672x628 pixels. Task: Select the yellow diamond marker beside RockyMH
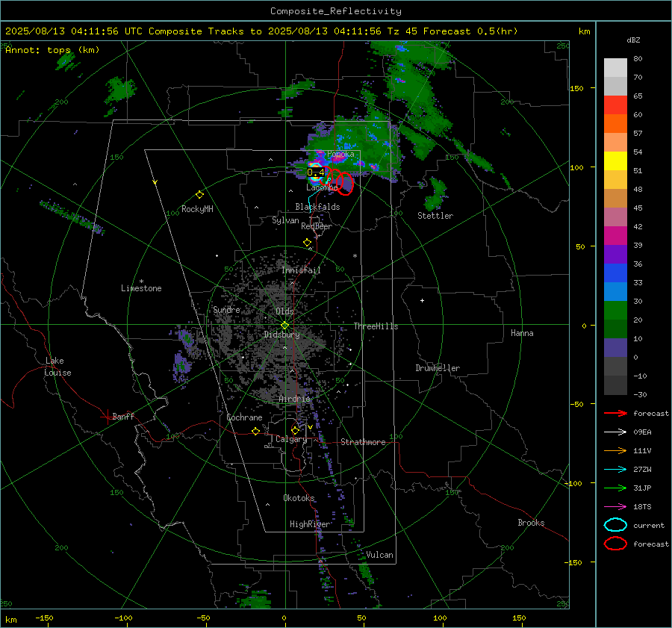[x=199, y=195]
